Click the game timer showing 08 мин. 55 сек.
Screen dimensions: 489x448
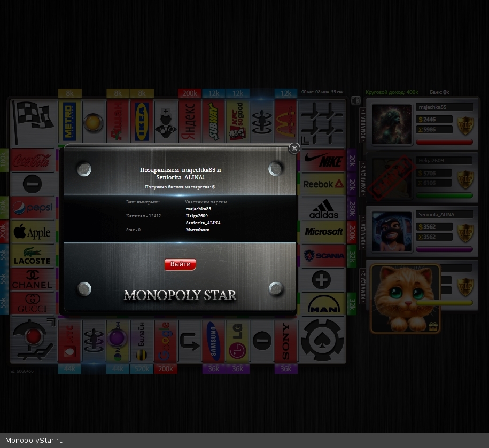pyautogui.click(x=322, y=92)
